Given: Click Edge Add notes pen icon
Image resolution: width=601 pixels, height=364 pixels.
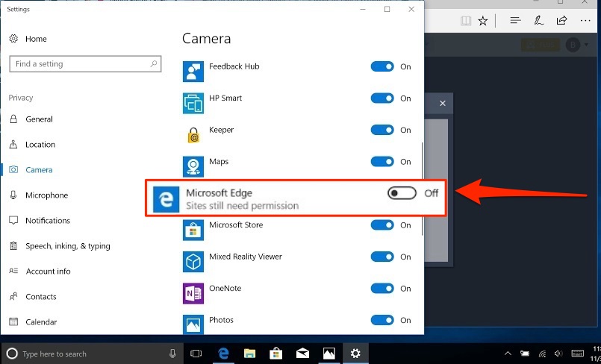Looking at the screenshot, I should 538,21.
